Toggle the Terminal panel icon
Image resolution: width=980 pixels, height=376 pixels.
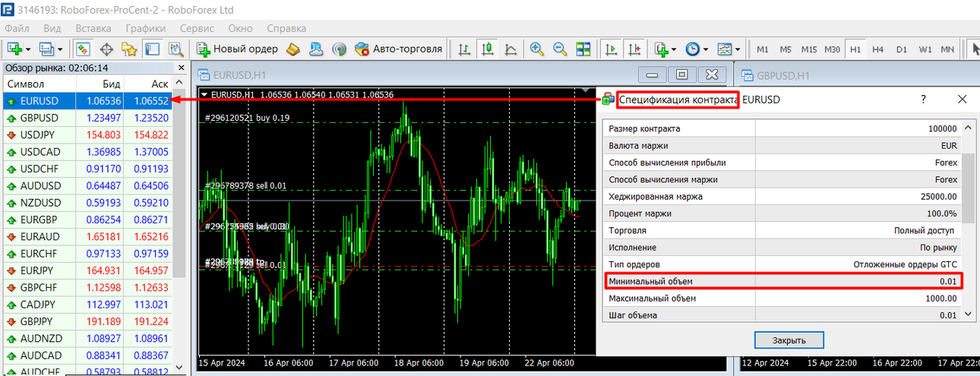pos(153,49)
